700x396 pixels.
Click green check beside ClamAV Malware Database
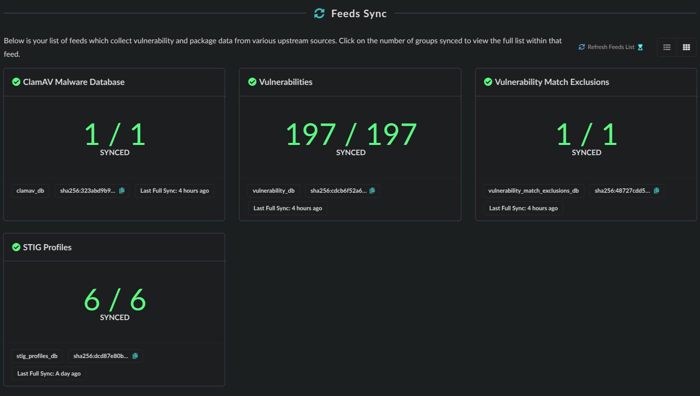tap(16, 82)
